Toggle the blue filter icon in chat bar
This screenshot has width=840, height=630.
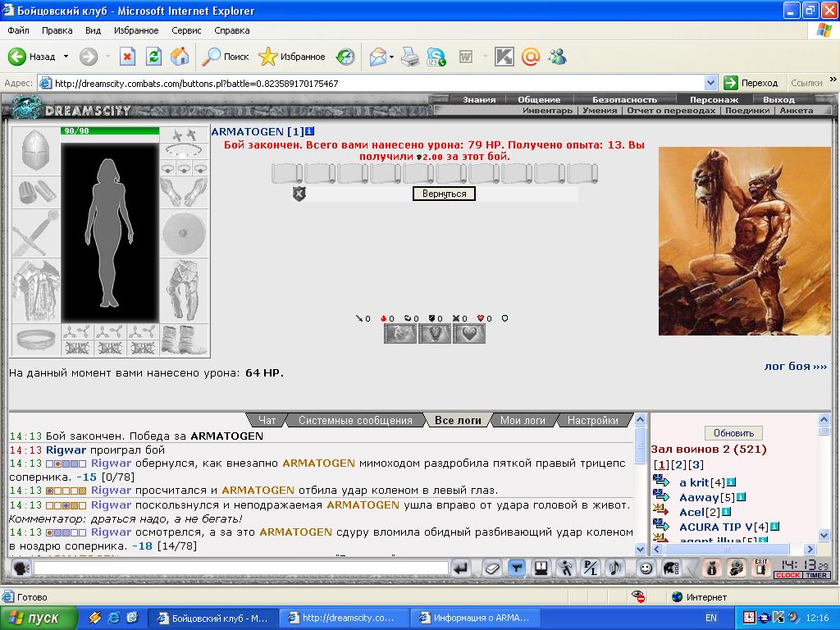pyautogui.click(x=517, y=568)
